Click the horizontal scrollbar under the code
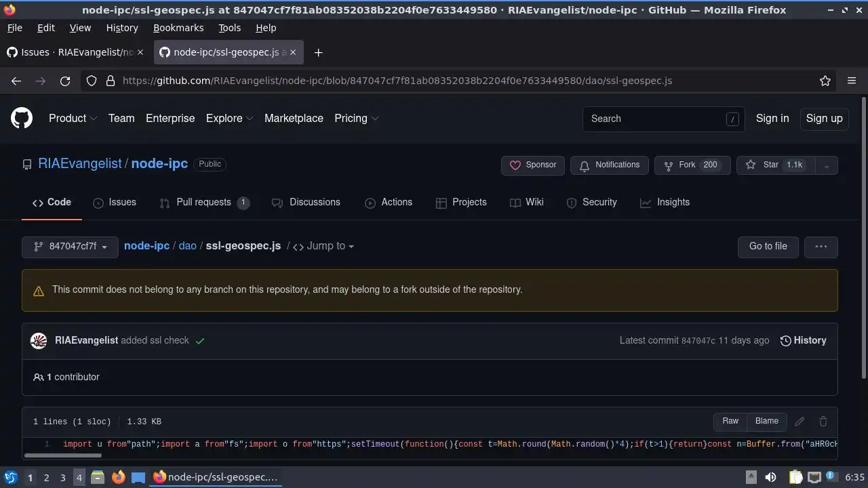This screenshot has width=868, height=488. point(63,455)
